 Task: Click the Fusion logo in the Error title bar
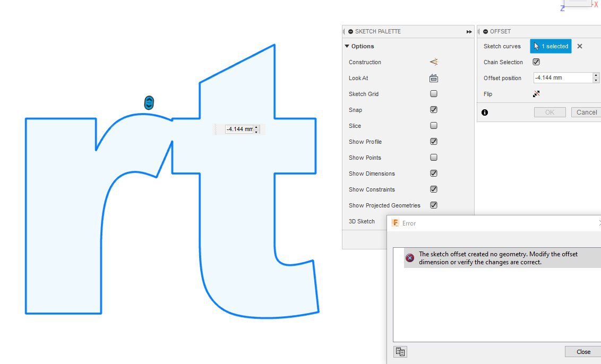point(395,223)
